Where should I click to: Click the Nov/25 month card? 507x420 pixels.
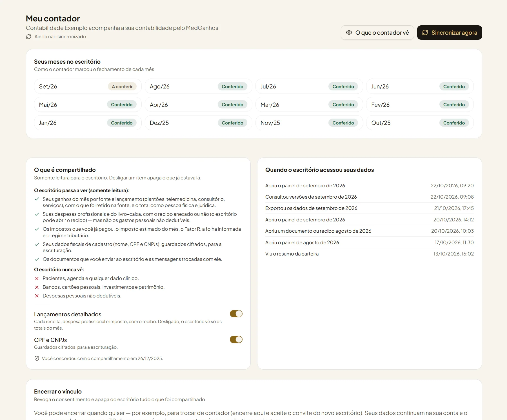click(x=309, y=123)
